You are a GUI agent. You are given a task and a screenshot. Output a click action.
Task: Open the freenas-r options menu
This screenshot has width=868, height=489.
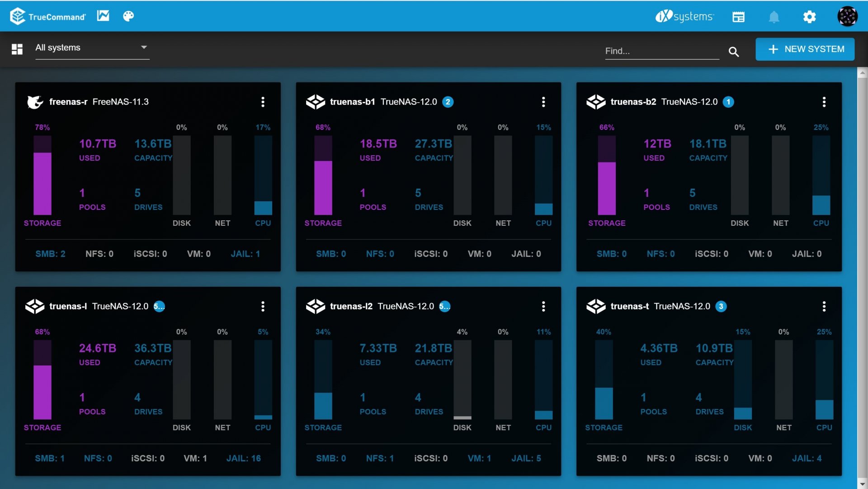click(x=263, y=102)
